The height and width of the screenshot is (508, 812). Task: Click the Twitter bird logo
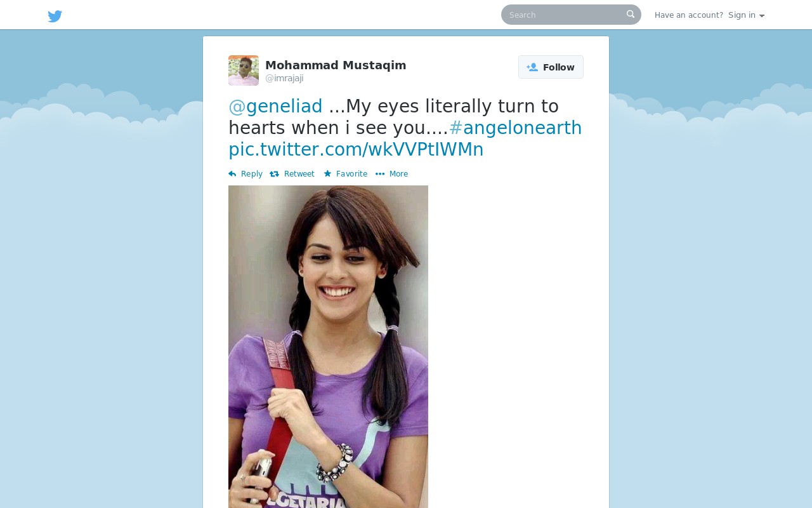pos(55,16)
